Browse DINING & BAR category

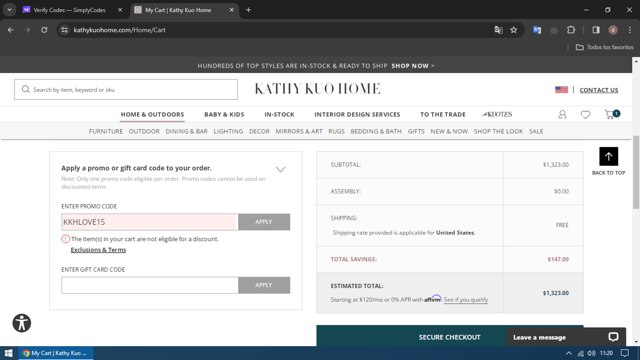pos(187,131)
